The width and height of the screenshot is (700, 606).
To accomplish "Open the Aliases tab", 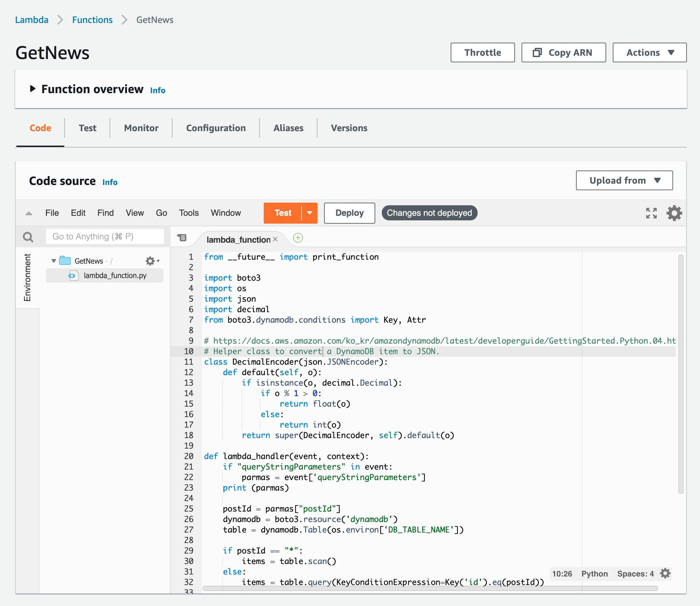I will [288, 128].
